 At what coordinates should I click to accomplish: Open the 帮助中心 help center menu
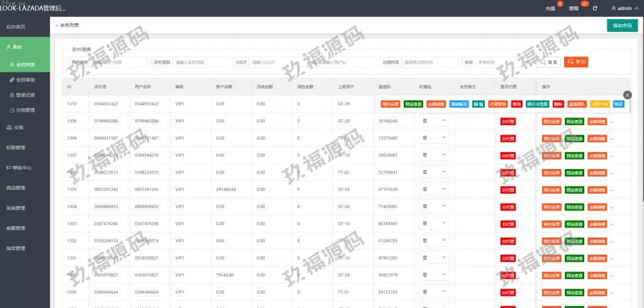(18, 168)
